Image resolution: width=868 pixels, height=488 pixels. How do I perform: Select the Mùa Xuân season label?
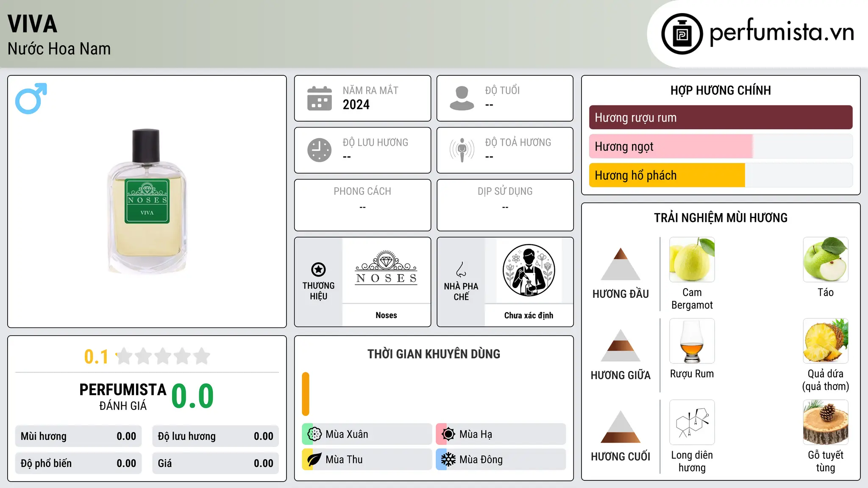347,434
